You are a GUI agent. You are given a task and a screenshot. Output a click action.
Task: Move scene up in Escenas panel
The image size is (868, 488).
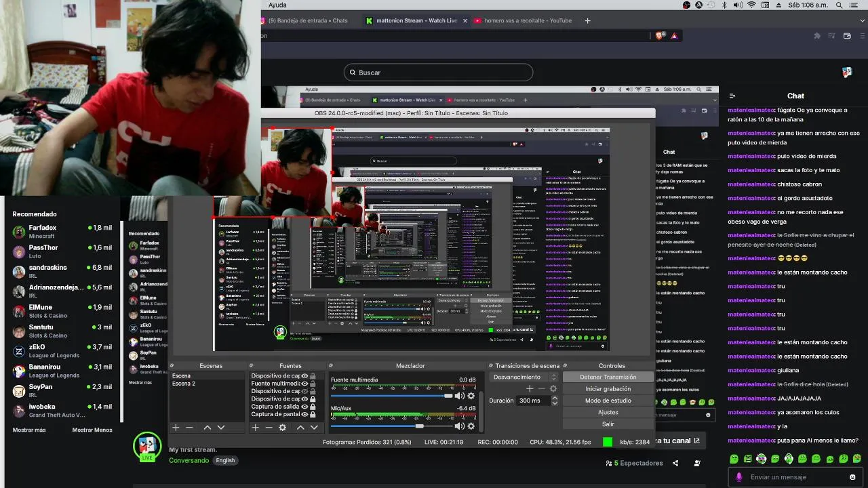coord(208,428)
